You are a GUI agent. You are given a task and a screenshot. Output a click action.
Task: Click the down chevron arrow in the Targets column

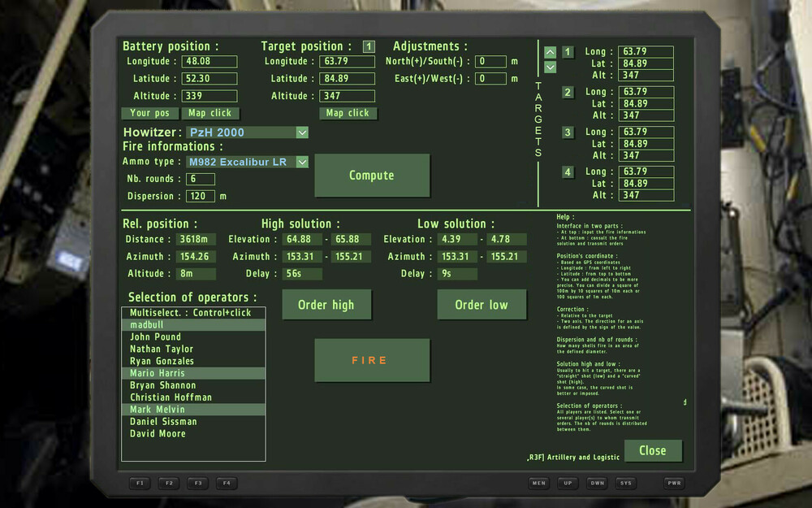[549, 67]
